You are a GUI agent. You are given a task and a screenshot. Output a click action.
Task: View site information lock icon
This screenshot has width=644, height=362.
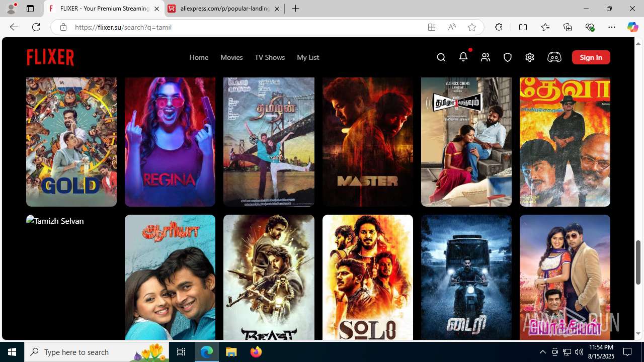click(63, 27)
